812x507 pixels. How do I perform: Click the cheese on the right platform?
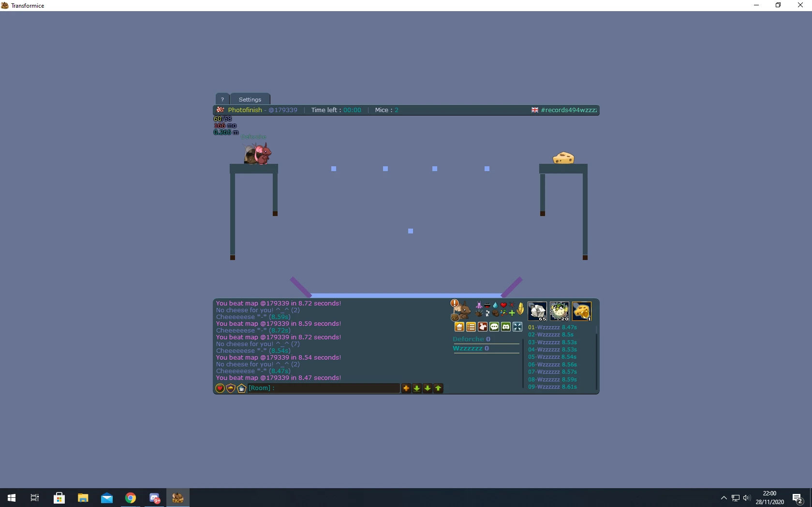tap(563, 158)
